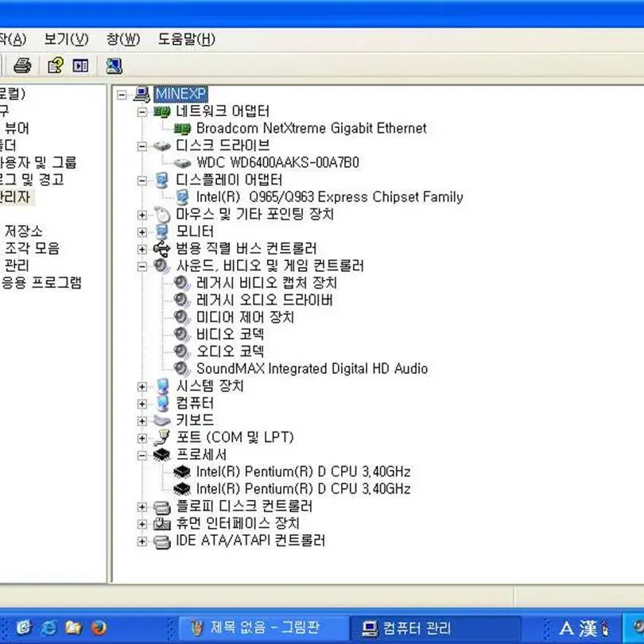This screenshot has height=644, width=644.
Task: Open the 창(W) menu
Action: point(123,40)
